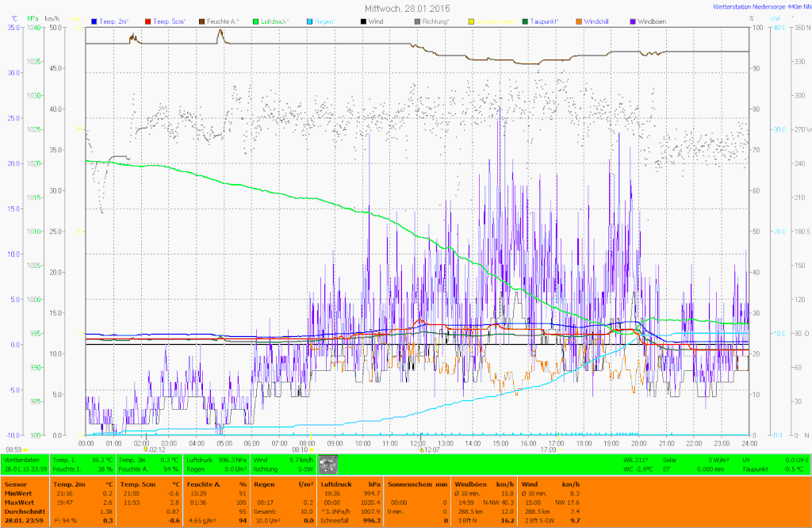
Task: Select the Luftdruck hPa column header
Action: [349, 484]
